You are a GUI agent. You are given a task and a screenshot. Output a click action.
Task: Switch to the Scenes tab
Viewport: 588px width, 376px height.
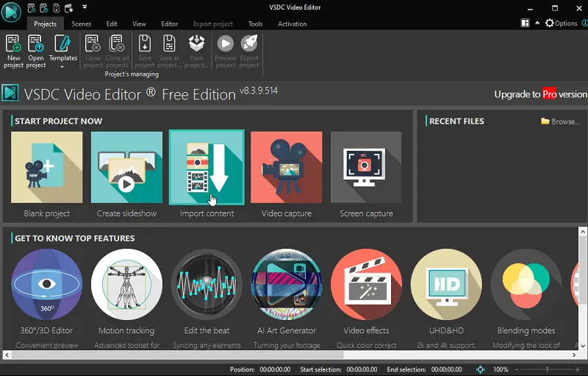pyautogui.click(x=82, y=24)
